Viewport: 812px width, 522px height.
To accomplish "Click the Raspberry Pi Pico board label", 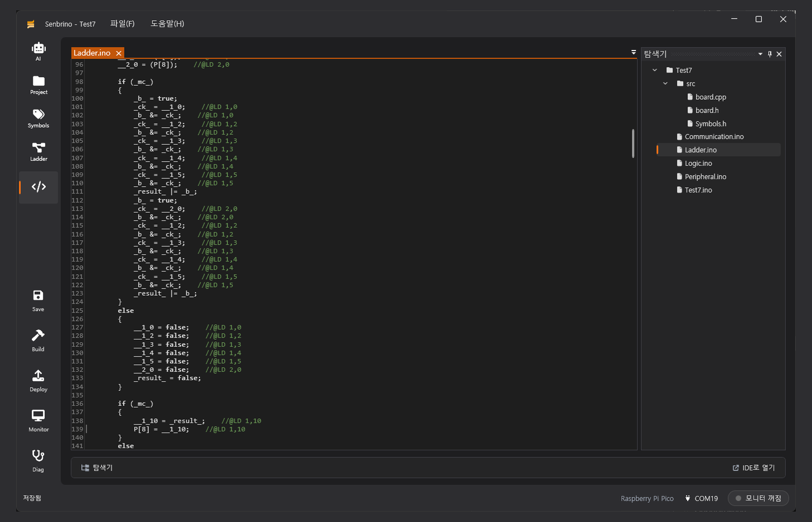I will [647, 499].
